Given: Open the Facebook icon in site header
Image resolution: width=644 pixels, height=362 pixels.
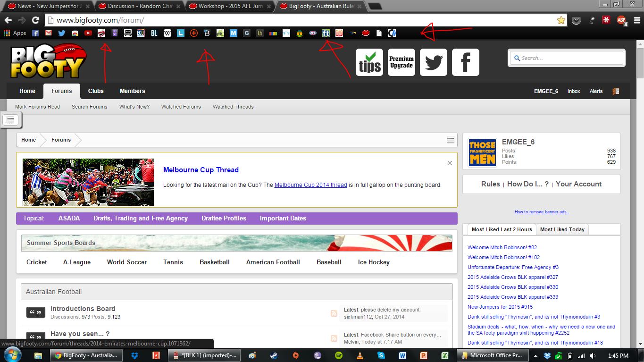Looking at the screenshot, I should tap(465, 62).
